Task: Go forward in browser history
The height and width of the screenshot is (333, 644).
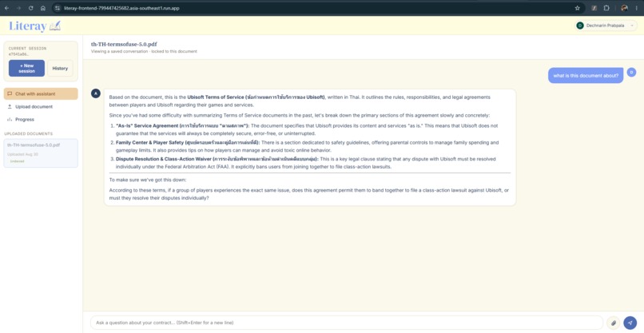Action: click(x=18, y=8)
